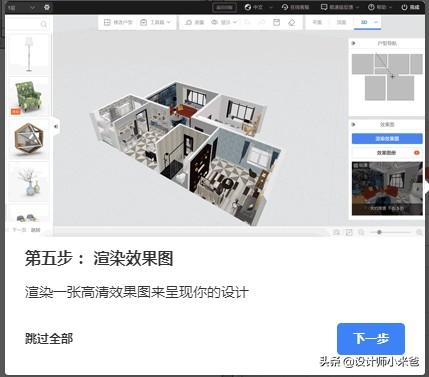
Task: Click the zoom-out magnifier beside the slider
Action: [x=361, y=232]
